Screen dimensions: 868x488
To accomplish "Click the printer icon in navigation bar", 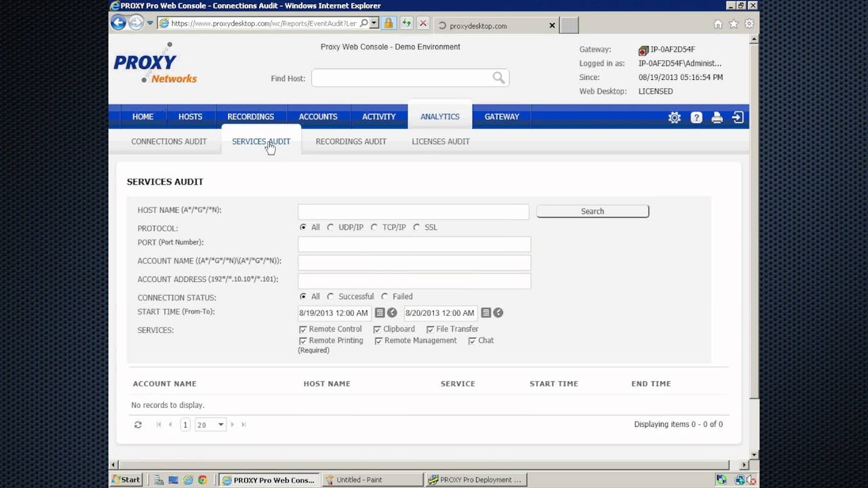I will pos(717,117).
